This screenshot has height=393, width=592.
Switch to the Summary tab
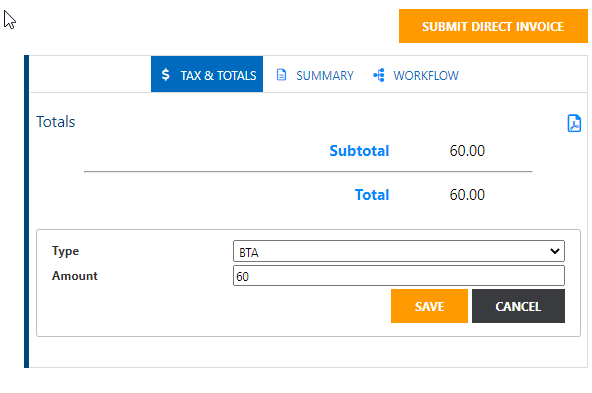315,75
